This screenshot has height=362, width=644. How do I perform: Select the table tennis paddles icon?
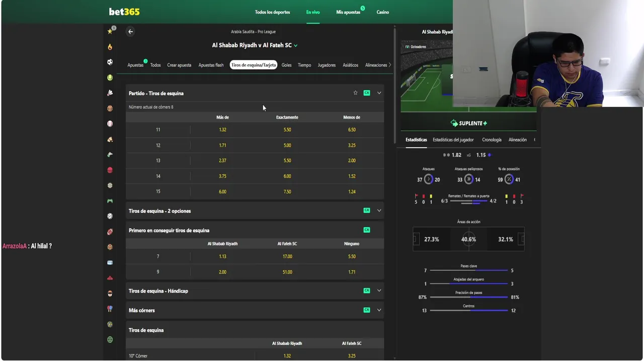[x=110, y=309]
